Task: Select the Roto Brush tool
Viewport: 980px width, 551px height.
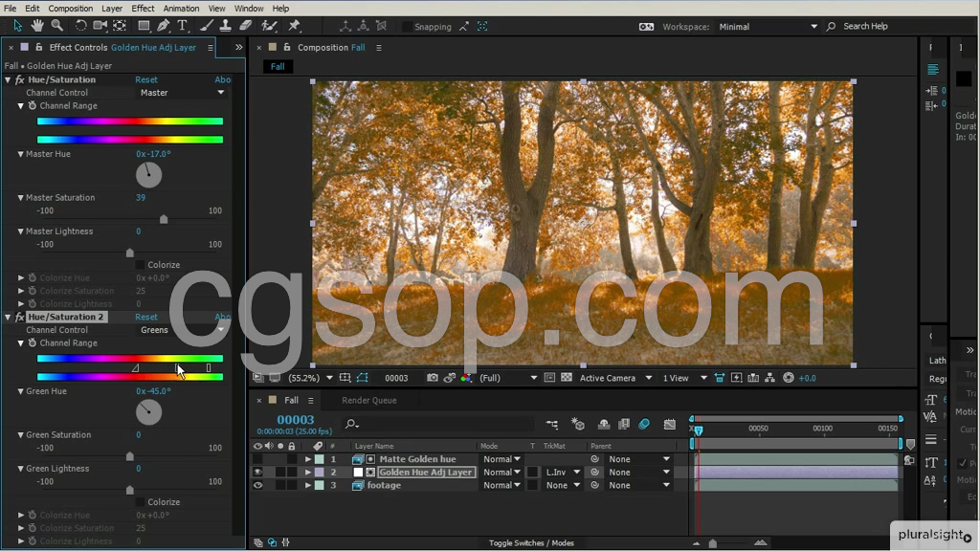Action: click(269, 26)
